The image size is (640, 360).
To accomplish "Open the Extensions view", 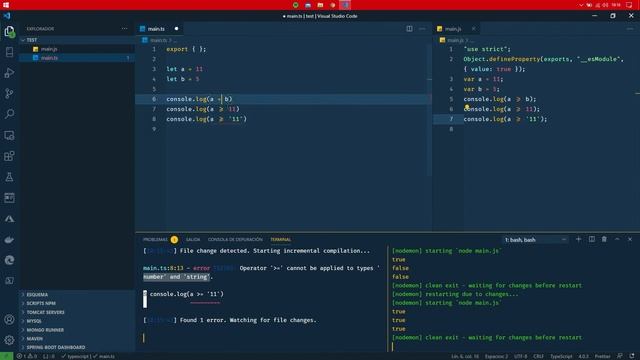I will point(9,156).
